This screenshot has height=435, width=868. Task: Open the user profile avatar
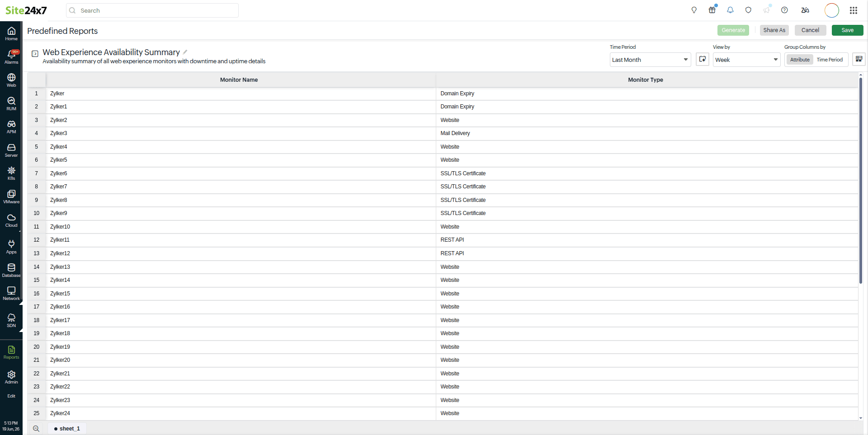coord(832,10)
